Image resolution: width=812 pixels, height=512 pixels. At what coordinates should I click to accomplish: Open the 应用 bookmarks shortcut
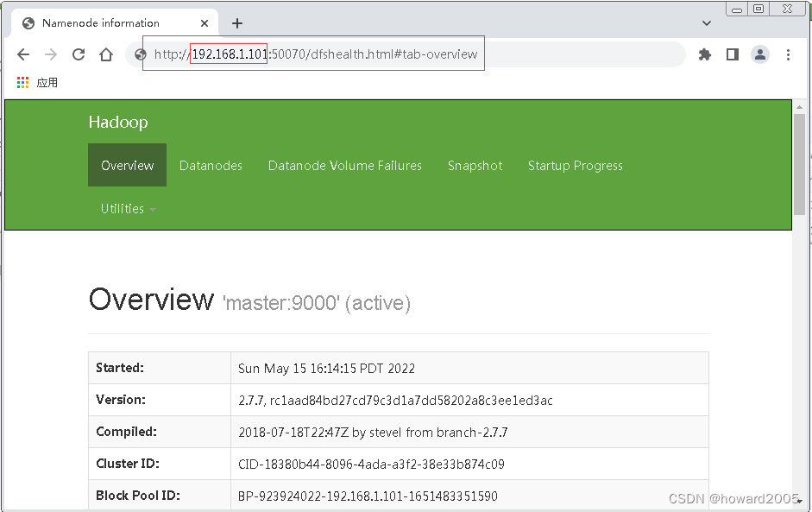[47, 83]
